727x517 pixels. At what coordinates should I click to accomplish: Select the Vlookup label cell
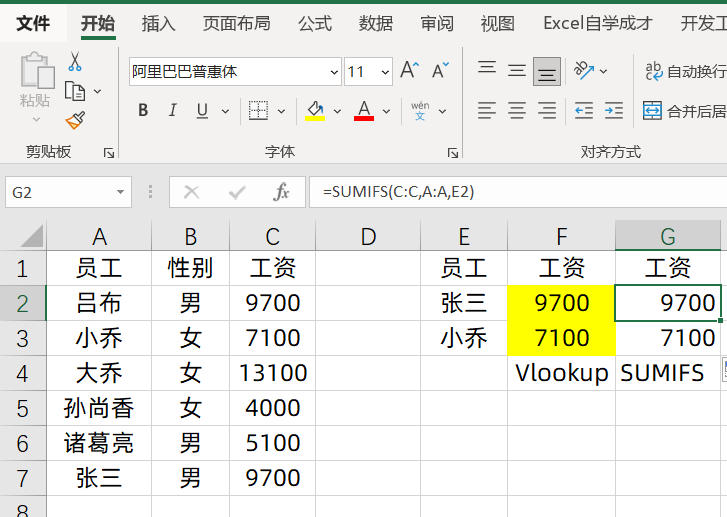[561, 373]
